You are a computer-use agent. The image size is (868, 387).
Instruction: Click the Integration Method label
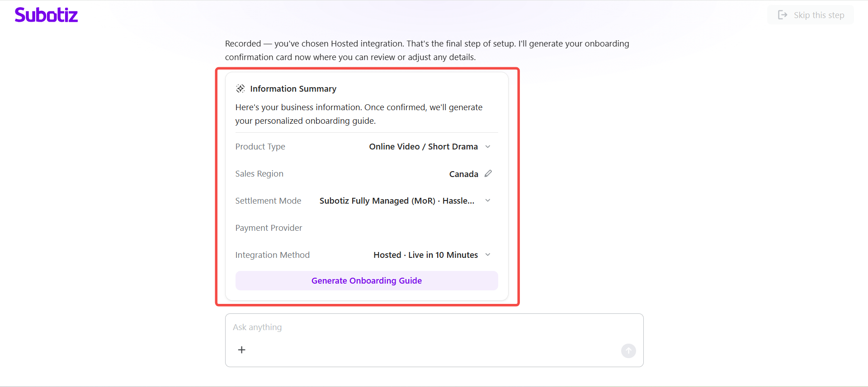(272, 255)
